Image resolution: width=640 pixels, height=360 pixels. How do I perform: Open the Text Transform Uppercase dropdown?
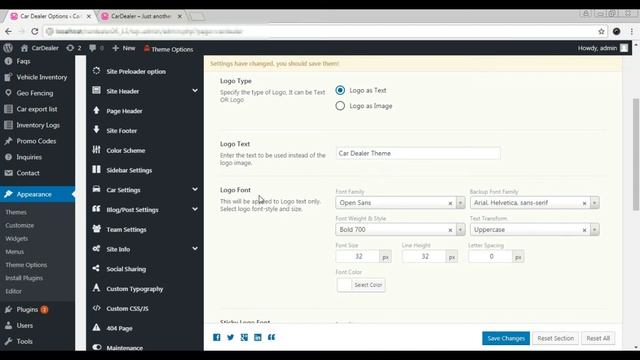click(534, 229)
